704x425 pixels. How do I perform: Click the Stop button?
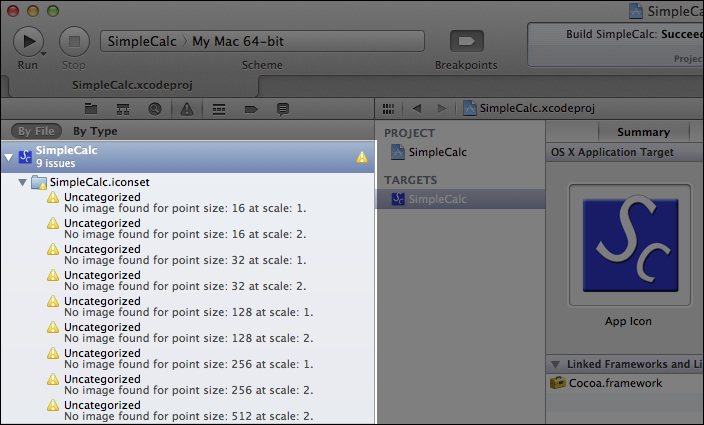pyautogui.click(x=74, y=41)
